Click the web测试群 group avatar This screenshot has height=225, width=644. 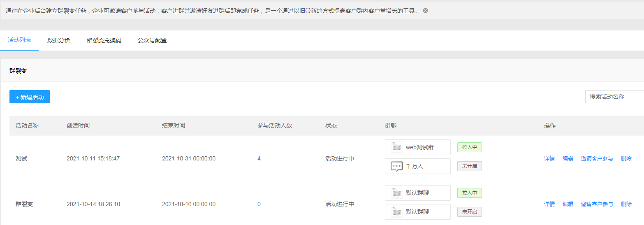(x=396, y=147)
